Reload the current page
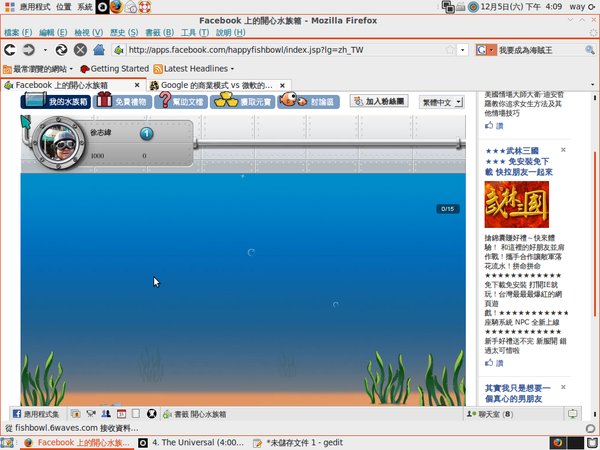The width and height of the screenshot is (600, 450). [x=61, y=50]
